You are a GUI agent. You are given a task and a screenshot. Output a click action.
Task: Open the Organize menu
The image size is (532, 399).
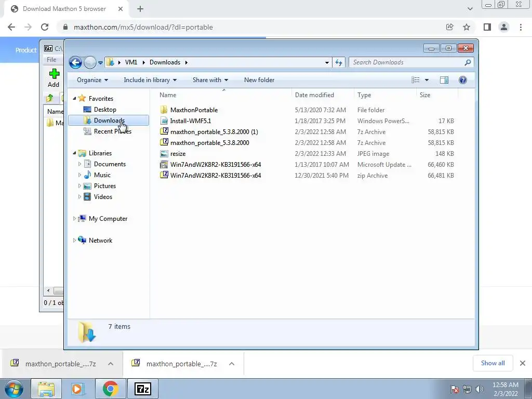(x=92, y=80)
